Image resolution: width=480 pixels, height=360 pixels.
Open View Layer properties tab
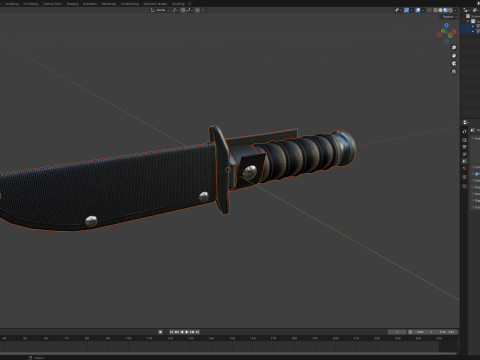coord(464,154)
